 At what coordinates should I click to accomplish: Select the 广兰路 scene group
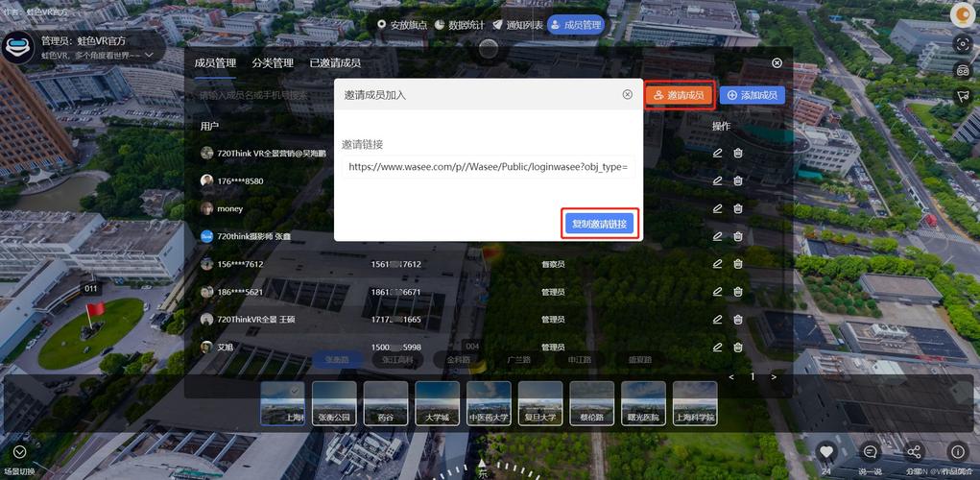click(518, 360)
